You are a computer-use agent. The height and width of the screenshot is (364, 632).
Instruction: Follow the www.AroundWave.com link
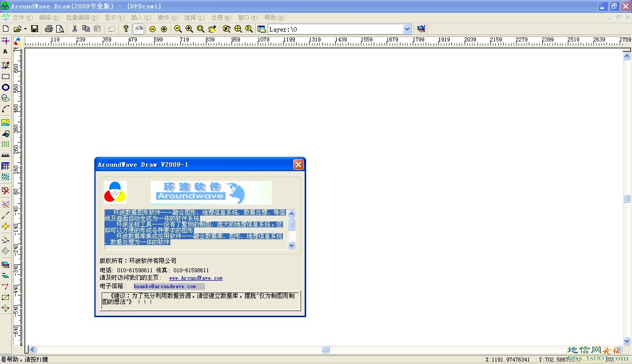coord(196,278)
